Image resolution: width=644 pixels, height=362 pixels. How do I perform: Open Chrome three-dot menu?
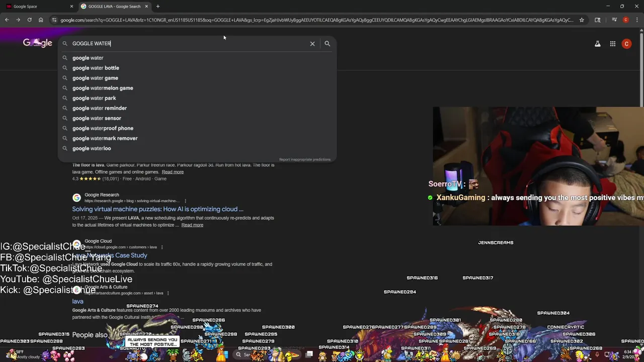(x=637, y=20)
